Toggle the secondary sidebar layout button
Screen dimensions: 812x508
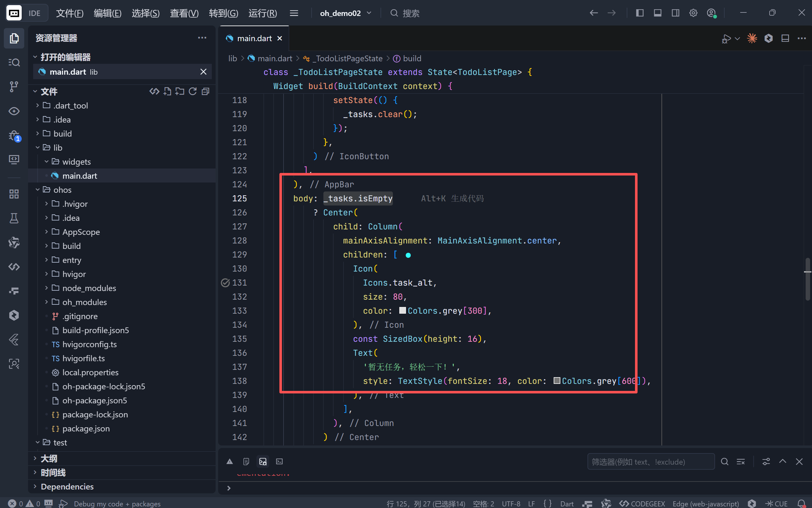click(675, 13)
